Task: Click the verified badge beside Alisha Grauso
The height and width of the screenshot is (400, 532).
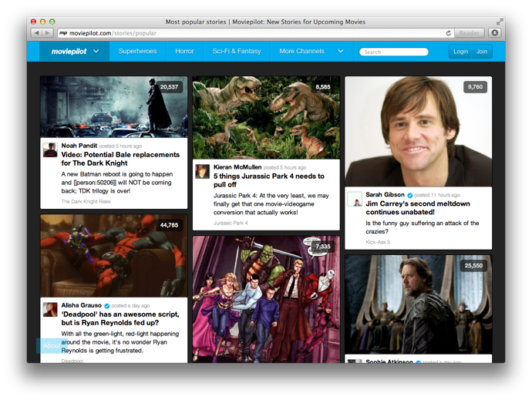Action: [107, 306]
